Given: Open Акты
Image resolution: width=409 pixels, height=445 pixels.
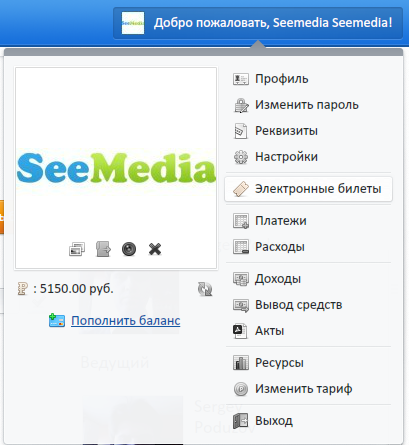Looking at the screenshot, I should (269, 331).
